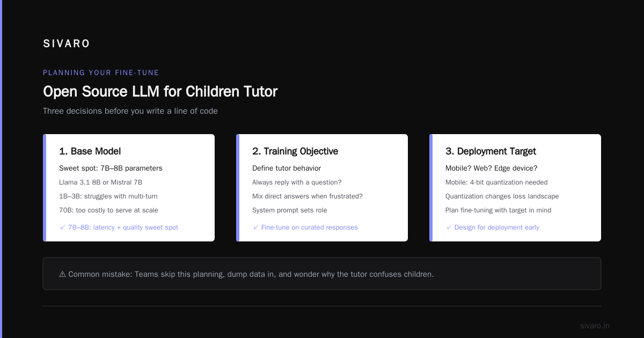Image resolution: width=644 pixels, height=338 pixels.
Task: Click 'Define tutor behavior' text
Action: pyautogui.click(x=287, y=168)
